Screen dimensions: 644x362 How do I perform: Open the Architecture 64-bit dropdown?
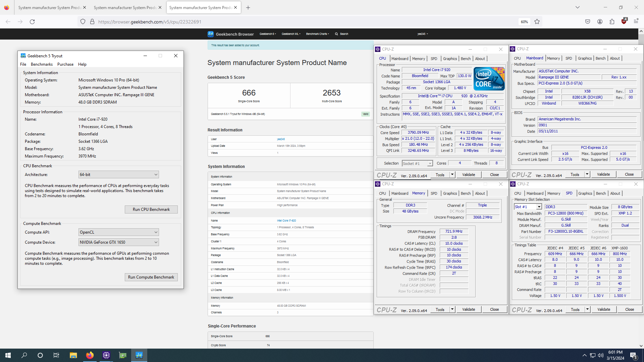[x=118, y=175]
